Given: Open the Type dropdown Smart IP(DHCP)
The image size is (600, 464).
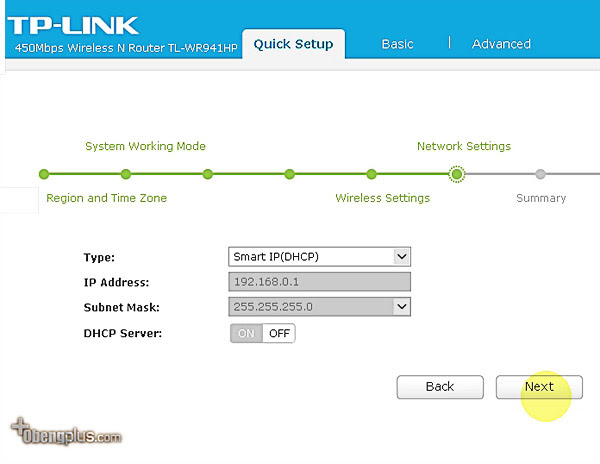Looking at the screenshot, I should pyautogui.click(x=320, y=257).
